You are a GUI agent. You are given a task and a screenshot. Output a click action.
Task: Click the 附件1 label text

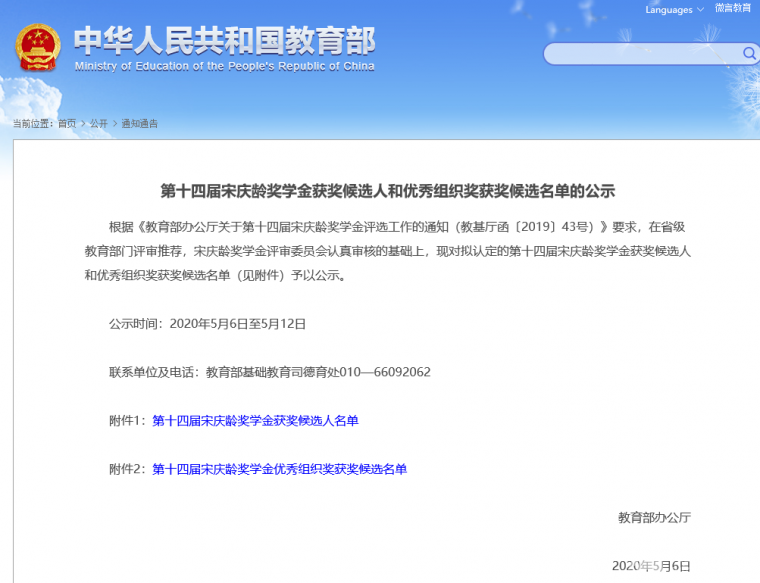coord(128,421)
